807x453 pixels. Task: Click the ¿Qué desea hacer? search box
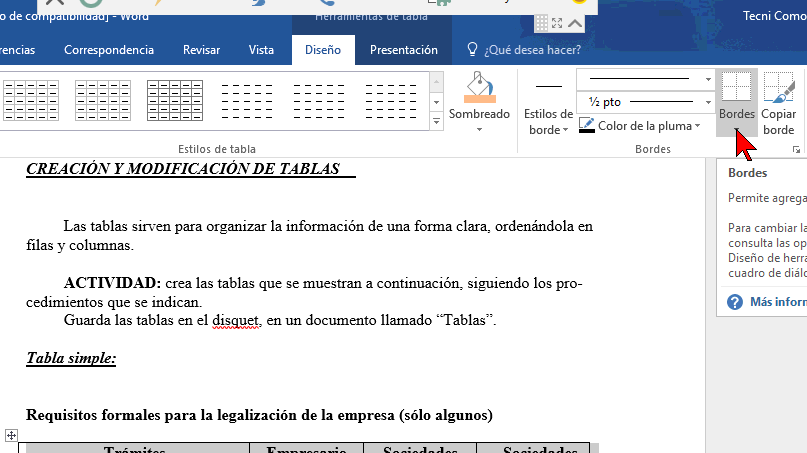pos(532,50)
